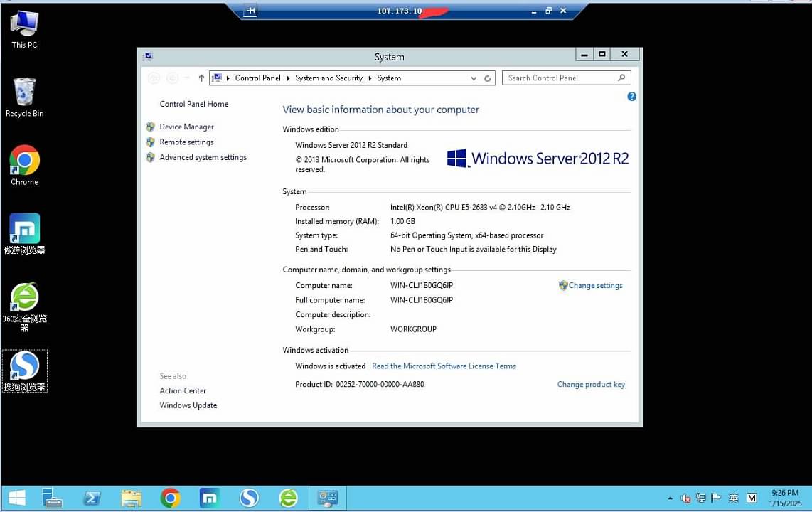Open 360 browser from taskbar

pyautogui.click(x=289, y=498)
